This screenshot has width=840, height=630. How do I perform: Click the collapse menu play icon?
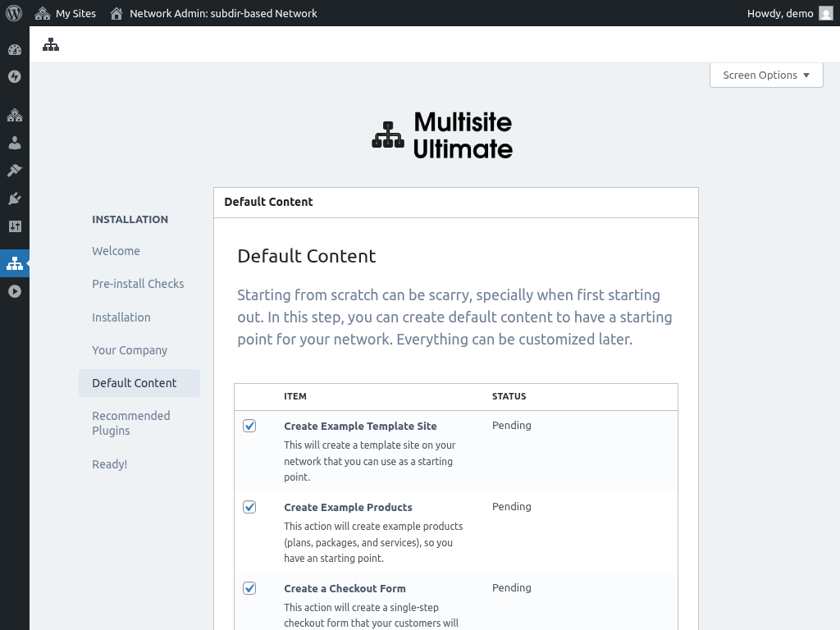(x=15, y=291)
